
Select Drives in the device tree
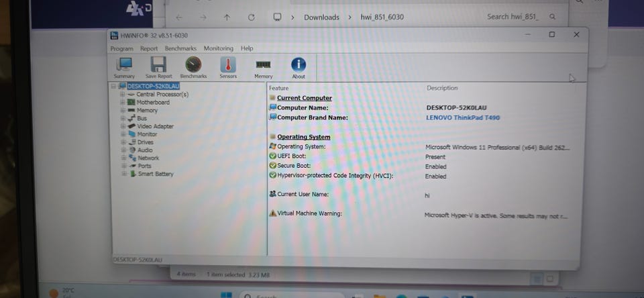146,142
